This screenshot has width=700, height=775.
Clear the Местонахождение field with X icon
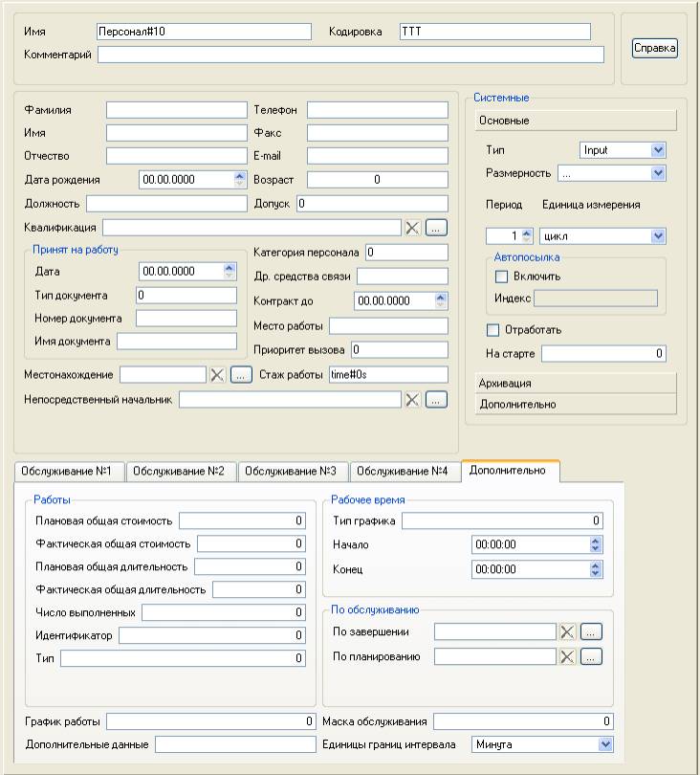coord(217,375)
